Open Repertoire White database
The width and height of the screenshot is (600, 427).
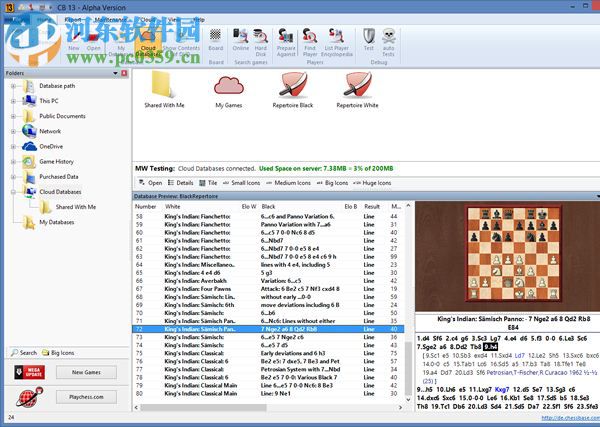point(357,90)
